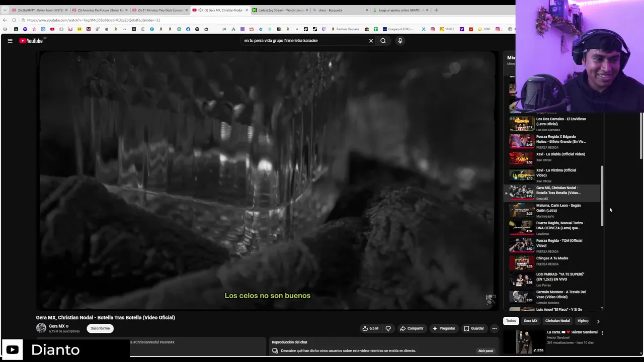Close the 31 Minutos Tiny Desk tab
644x362 pixels.
tap(186, 10)
